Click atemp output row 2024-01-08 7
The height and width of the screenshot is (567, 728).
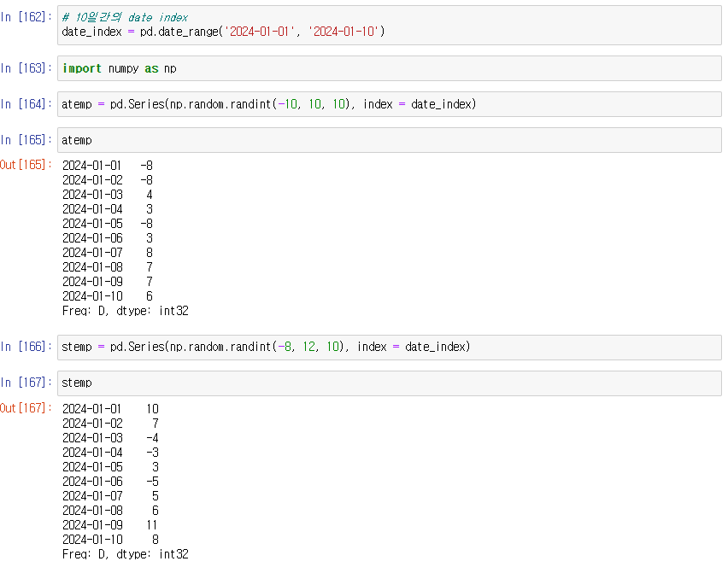pos(108,267)
